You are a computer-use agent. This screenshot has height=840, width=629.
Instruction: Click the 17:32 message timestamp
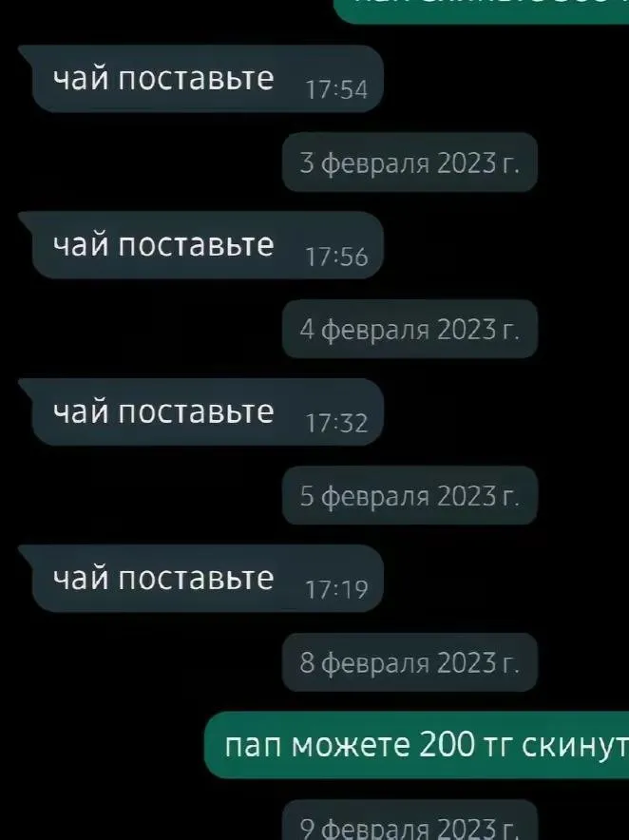[x=336, y=423]
